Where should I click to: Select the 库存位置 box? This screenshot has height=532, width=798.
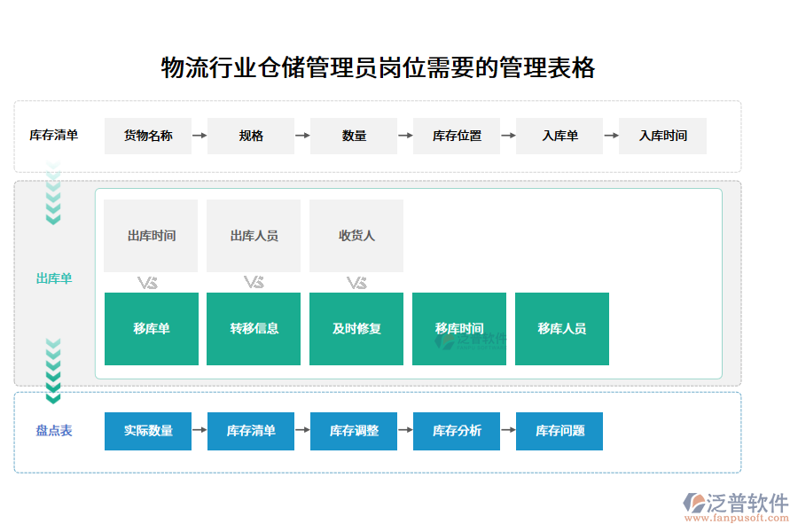(x=456, y=136)
